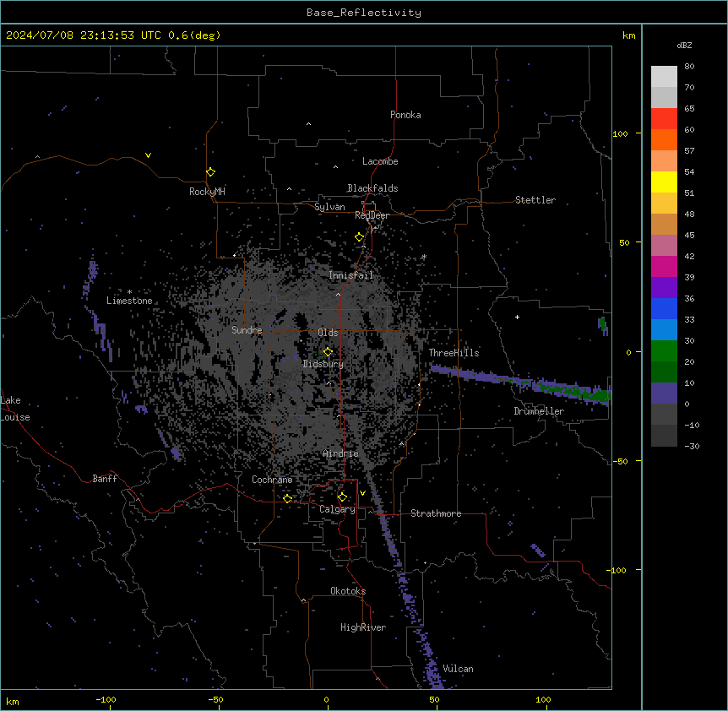Click the yellow V marker east of Calgary
The width and height of the screenshot is (728, 711).
pos(362,493)
